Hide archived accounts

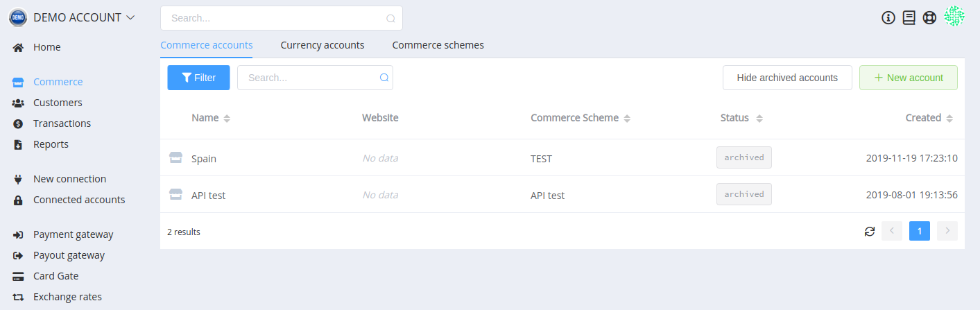click(787, 78)
